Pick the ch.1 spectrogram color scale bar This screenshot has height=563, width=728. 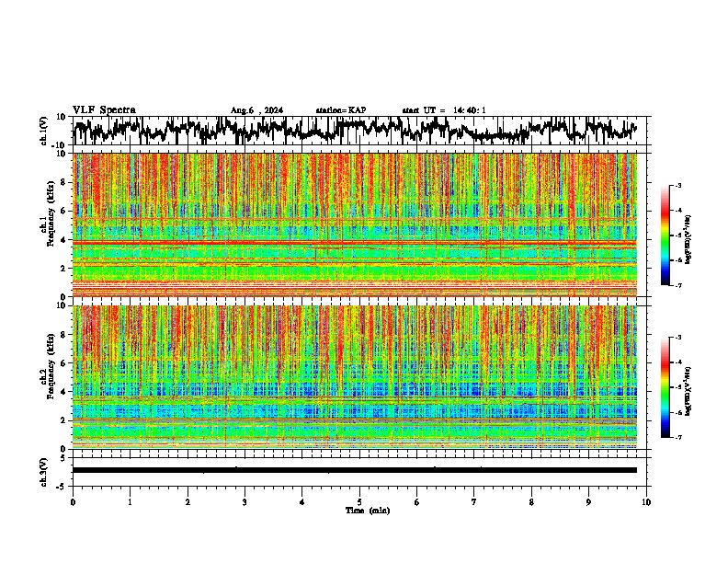[x=665, y=236]
